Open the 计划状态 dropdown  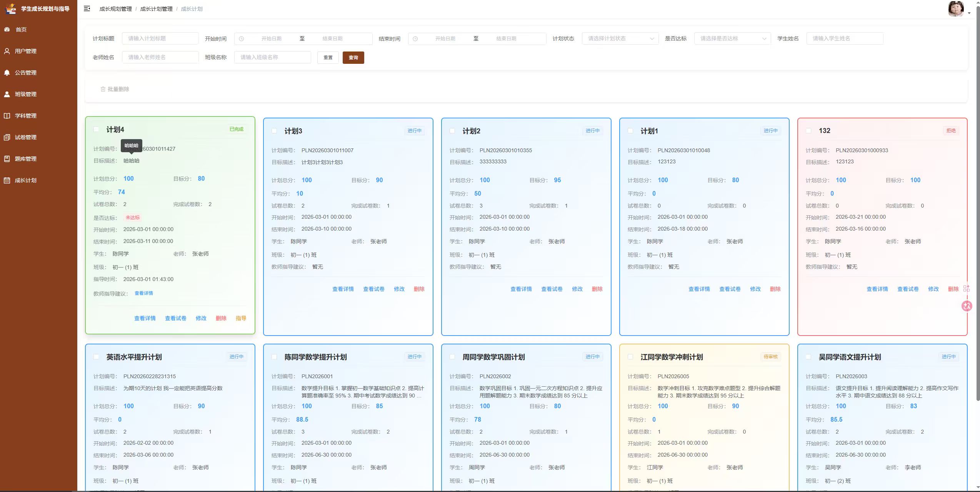[620, 38]
